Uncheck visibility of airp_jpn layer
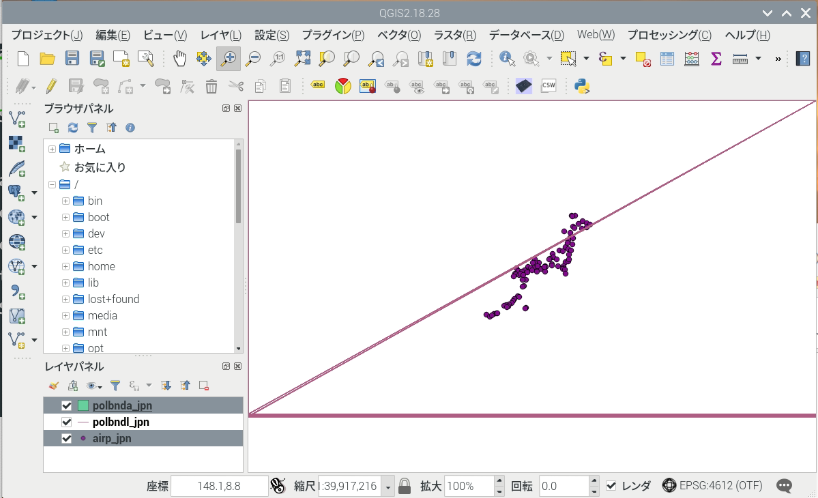Viewport: 818px width, 498px height. [x=66, y=439]
